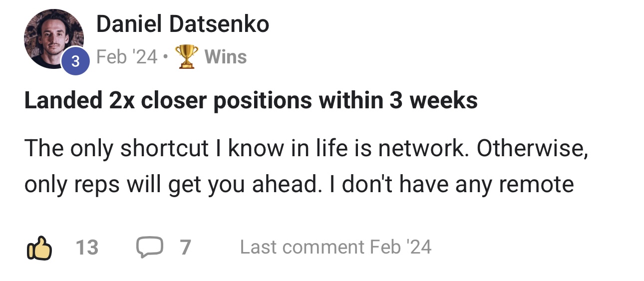Click the second line of the post preview
The width and height of the screenshot is (644, 281).
pos(299,185)
